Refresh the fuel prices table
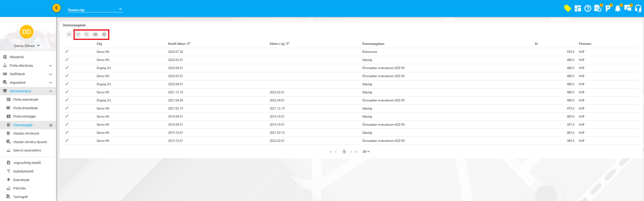Image resolution: width=644 pixels, height=201 pixels. (78, 34)
